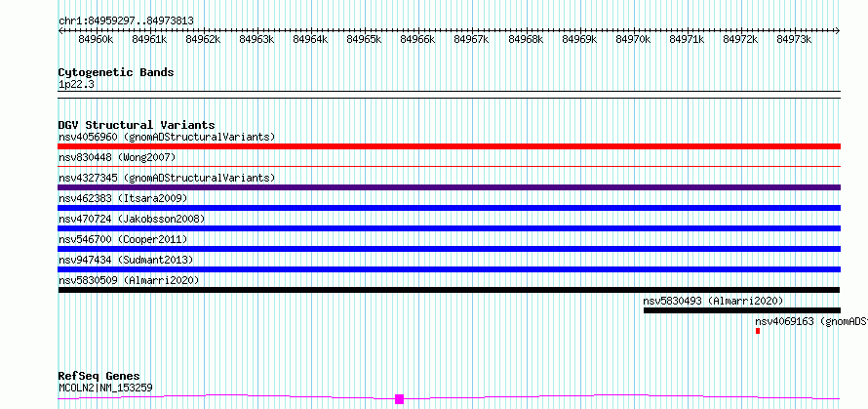Screen dimensions: 868x409
Task: Click the 84965k ruler tick label
Action: point(364,39)
